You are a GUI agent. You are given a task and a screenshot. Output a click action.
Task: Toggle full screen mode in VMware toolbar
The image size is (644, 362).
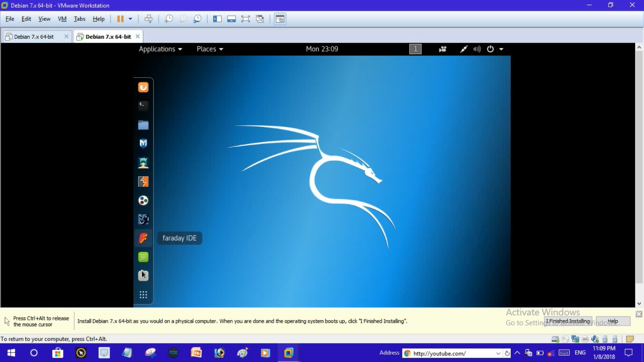click(246, 19)
